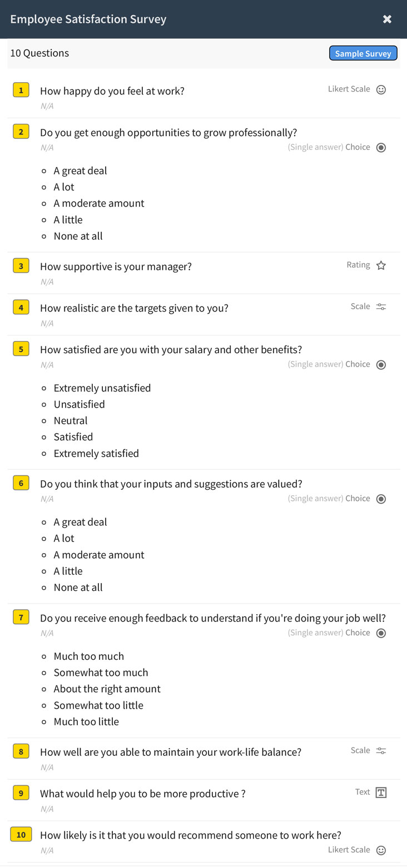Click the Sample Survey button
This screenshot has width=407, height=868.
tap(363, 53)
